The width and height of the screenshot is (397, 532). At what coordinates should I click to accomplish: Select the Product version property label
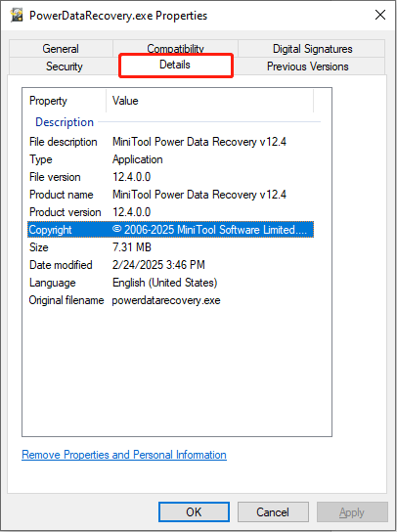click(x=66, y=212)
